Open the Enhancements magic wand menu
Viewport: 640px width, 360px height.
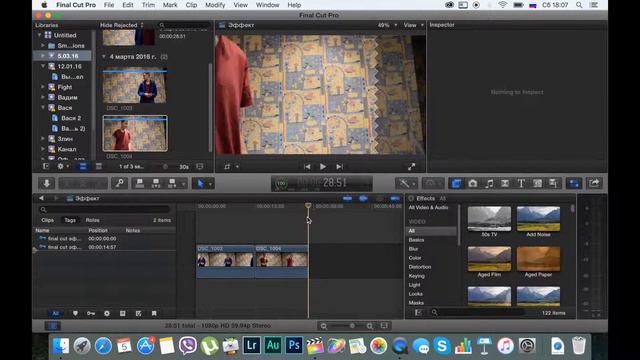point(406,183)
